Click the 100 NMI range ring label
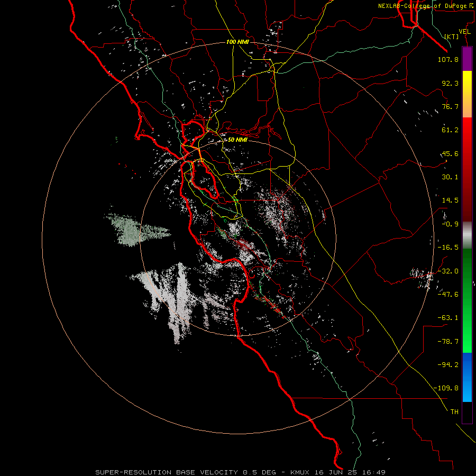Image resolution: width=476 pixels, height=476 pixels. point(237,42)
